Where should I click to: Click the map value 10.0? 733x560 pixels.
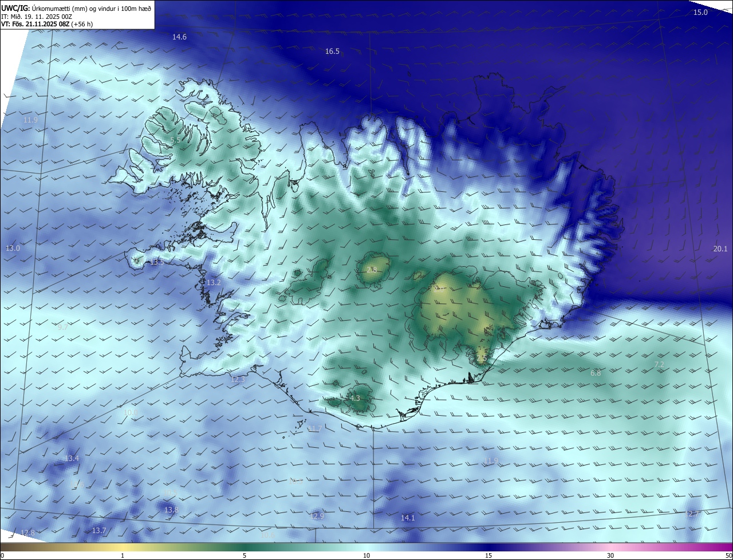tap(131, 412)
